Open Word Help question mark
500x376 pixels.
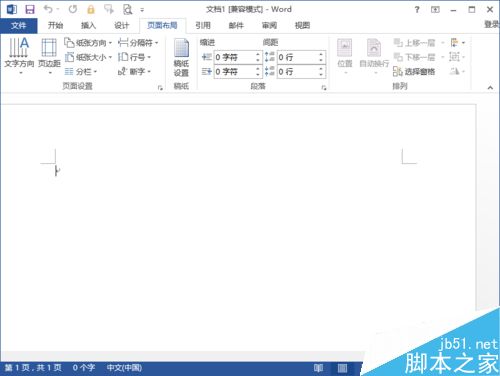417,10
